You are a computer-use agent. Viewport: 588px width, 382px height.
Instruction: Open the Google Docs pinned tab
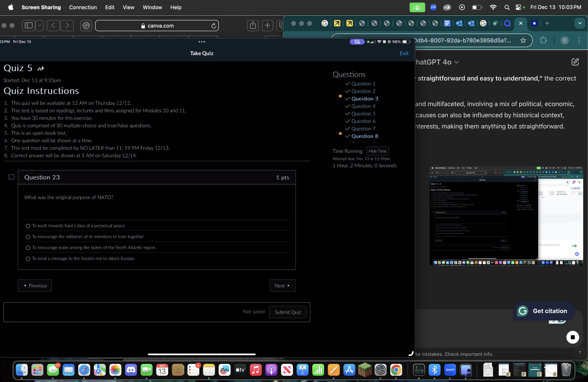[x=447, y=23]
